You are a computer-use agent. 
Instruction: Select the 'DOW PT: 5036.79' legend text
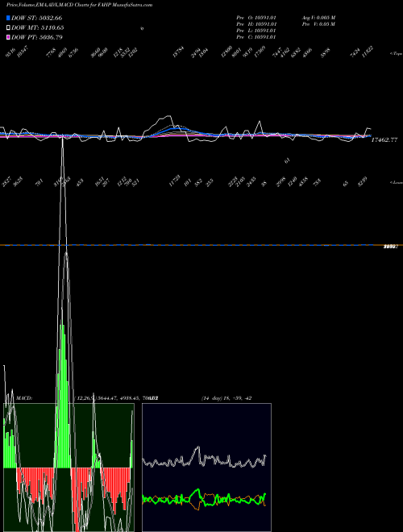coord(36,37)
